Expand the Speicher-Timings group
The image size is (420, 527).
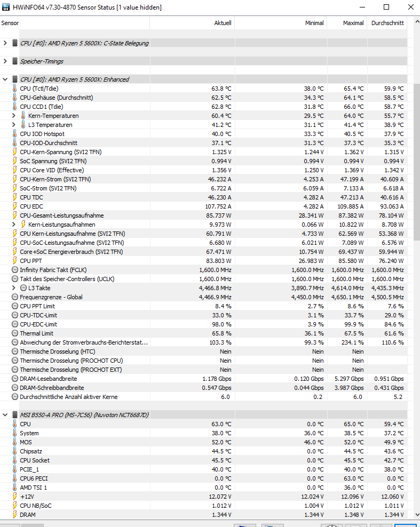pyautogui.click(x=5, y=61)
